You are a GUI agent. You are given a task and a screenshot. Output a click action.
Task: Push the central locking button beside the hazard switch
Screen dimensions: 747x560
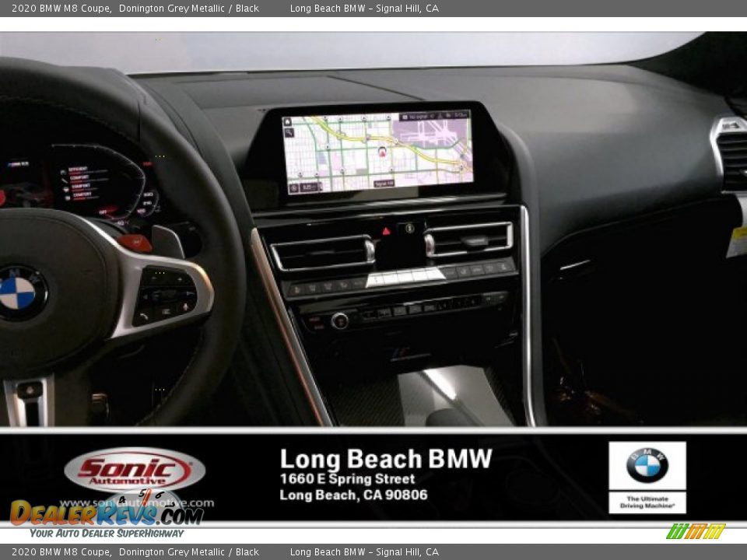[409, 228]
